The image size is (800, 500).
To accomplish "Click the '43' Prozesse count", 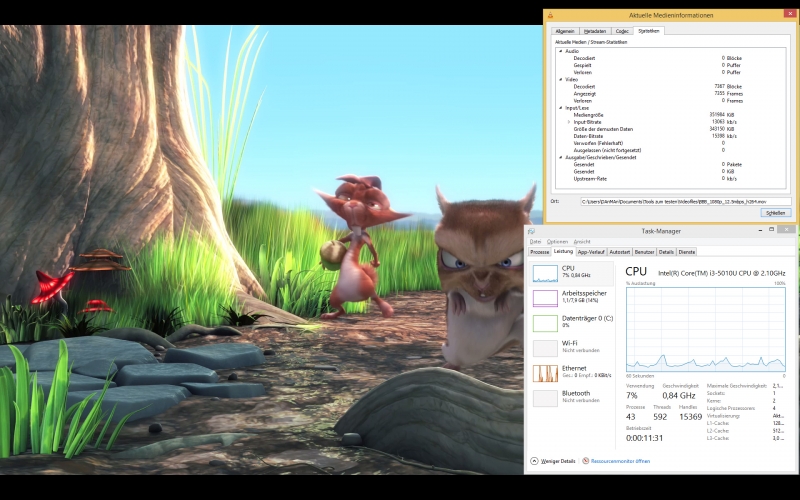I will click(x=631, y=417).
